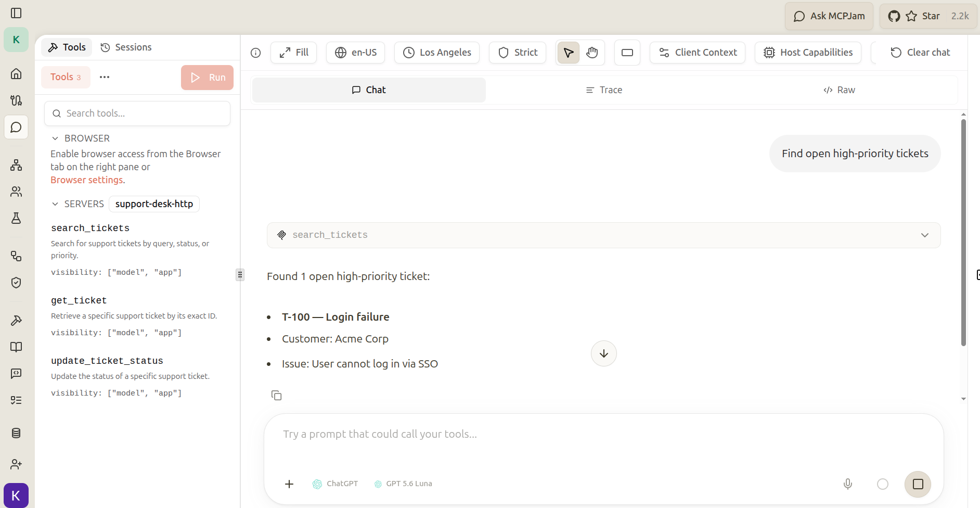Open the flask tests sidebar icon
The width and height of the screenshot is (980, 508).
16,218
